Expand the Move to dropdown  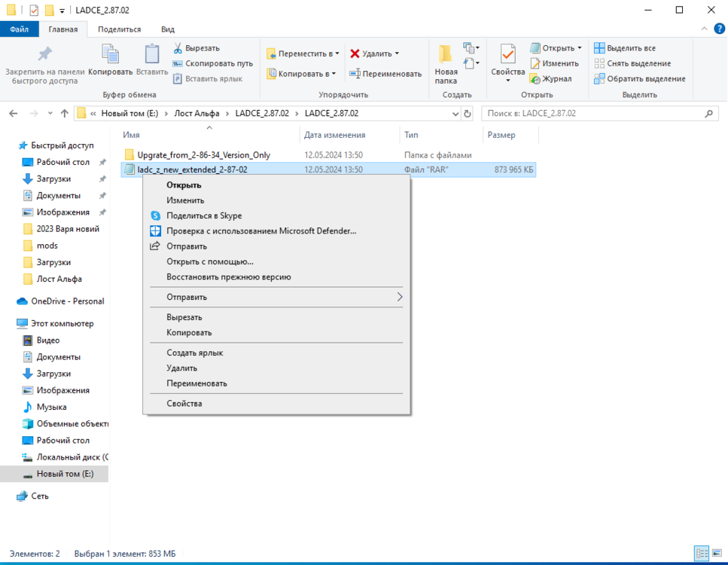pos(337,53)
